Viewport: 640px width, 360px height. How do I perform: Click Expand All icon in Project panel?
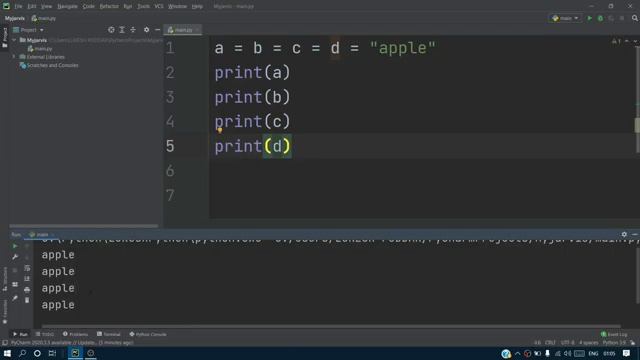pos(122,30)
